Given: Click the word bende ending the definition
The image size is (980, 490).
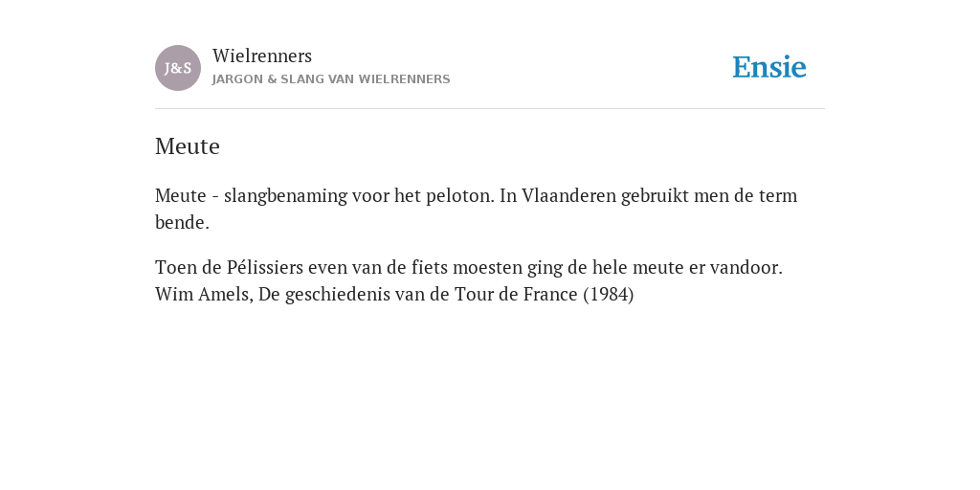Looking at the screenshot, I should point(182,222).
